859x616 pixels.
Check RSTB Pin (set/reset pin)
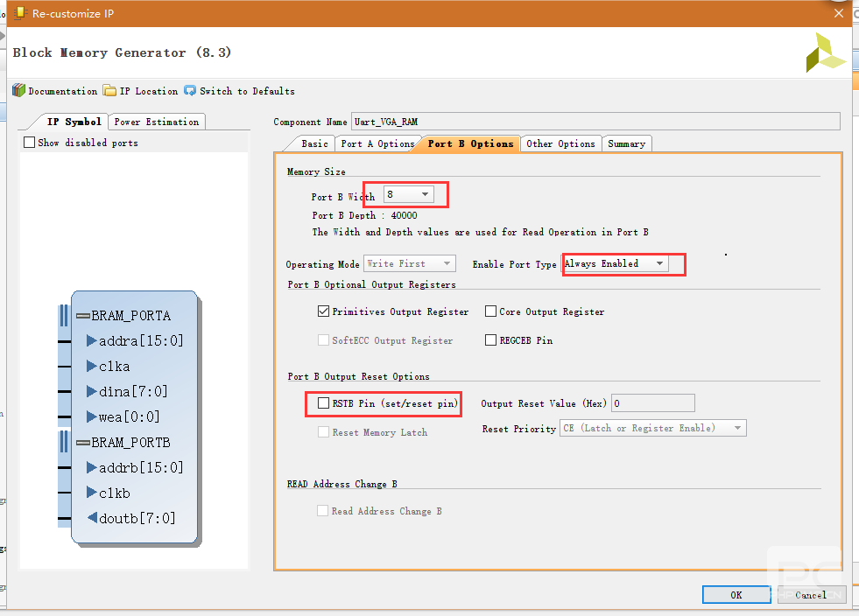click(323, 403)
